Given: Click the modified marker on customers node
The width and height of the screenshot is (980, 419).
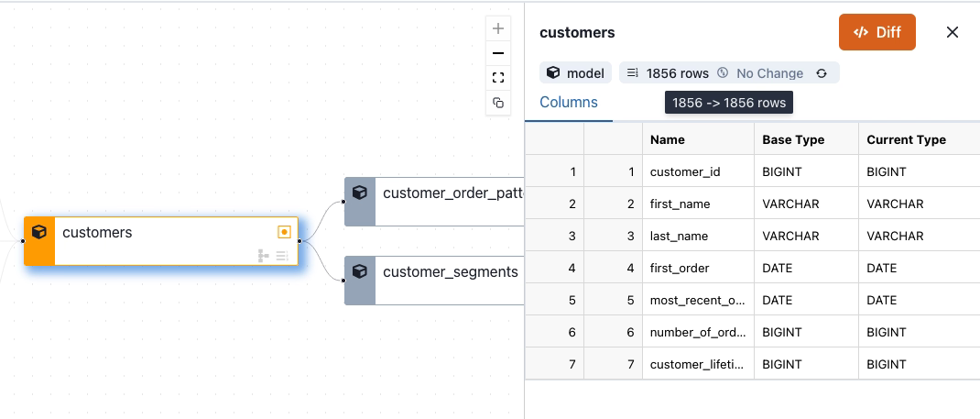Looking at the screenshot, I should coord(284,232).
